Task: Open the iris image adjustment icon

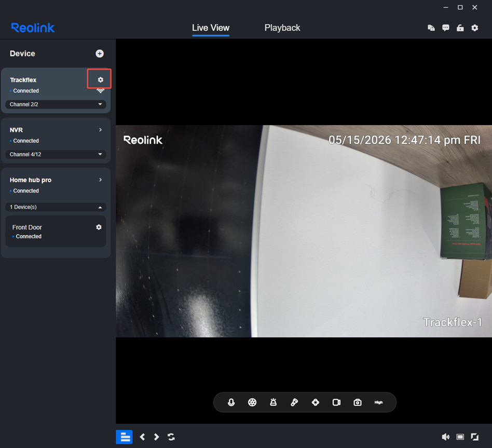Action: [x=252, y=402]
